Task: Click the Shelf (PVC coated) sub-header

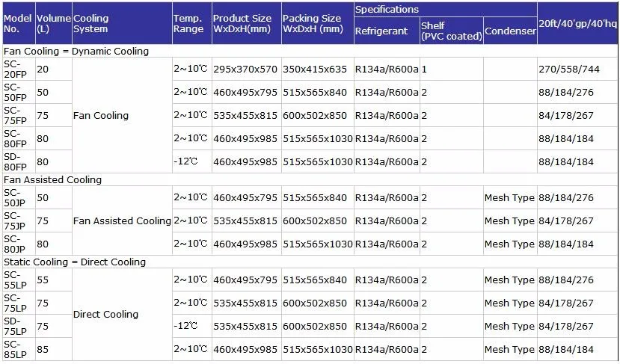Action: click(450, 31)
